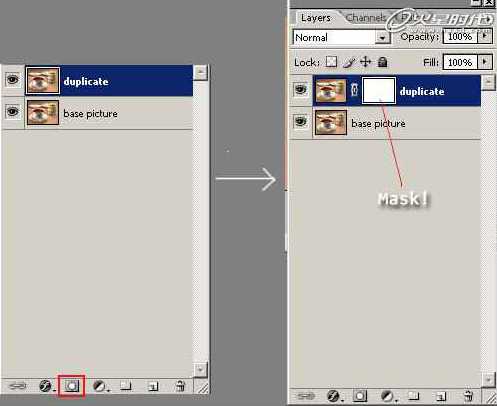Click Add layer mask icon highlighted in red
The image size is (497, 406).
[72, 386]
